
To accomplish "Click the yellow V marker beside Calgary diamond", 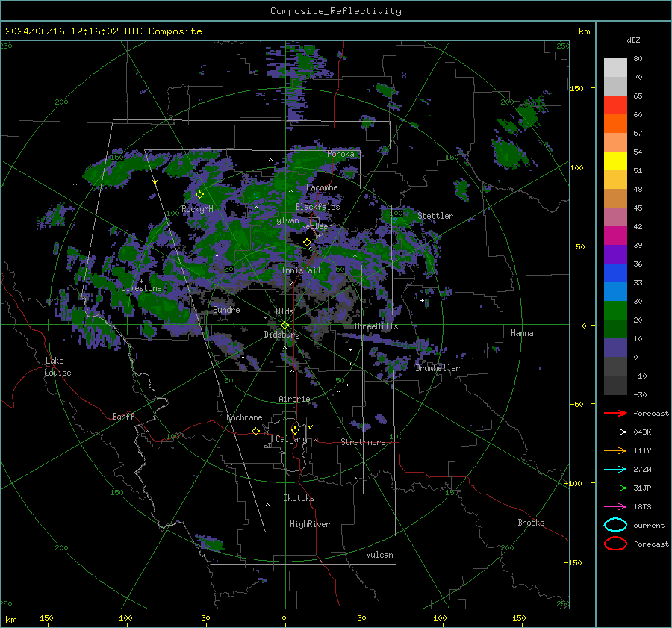I will (x=310, y=427).
